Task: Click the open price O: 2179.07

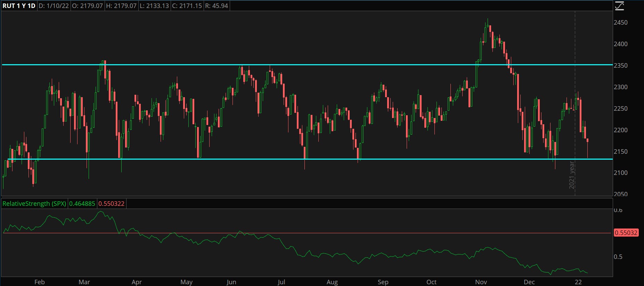Action: pyautogui.click(x=87, y=6)
